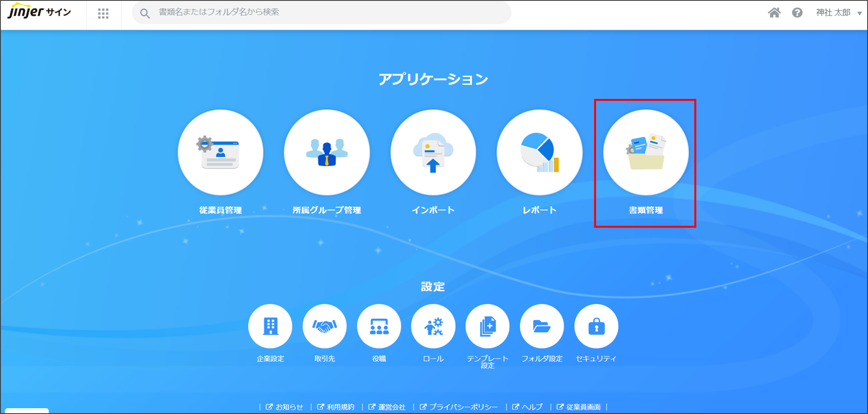The width and height of the screenshot is (868, 414).
Task: Click the home icon in header
Action: click(x=774, y=13)
